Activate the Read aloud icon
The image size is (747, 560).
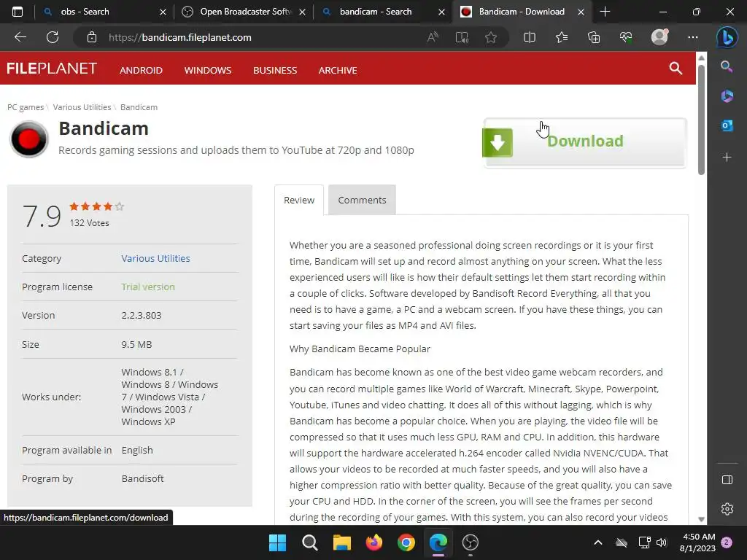click(x=433, y=37)
